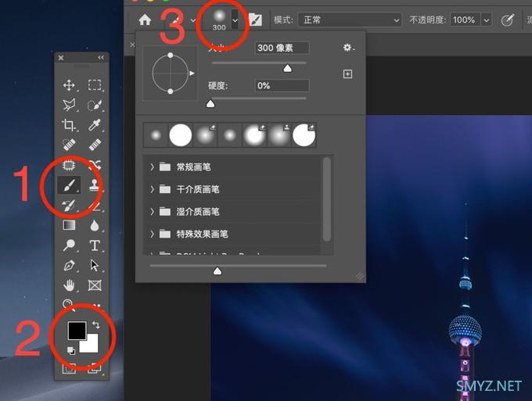The height and width of the screenshot is (401, 532).
Task: Expand the 常规画笔 folder
Action: (x=152, y=166)
